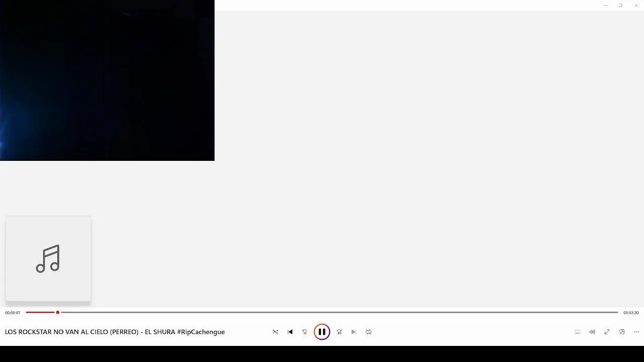The width and height of the screenshot is (644, 362).
Task: Click the elapsed time 00:00:07
Action: pos(13,313)
